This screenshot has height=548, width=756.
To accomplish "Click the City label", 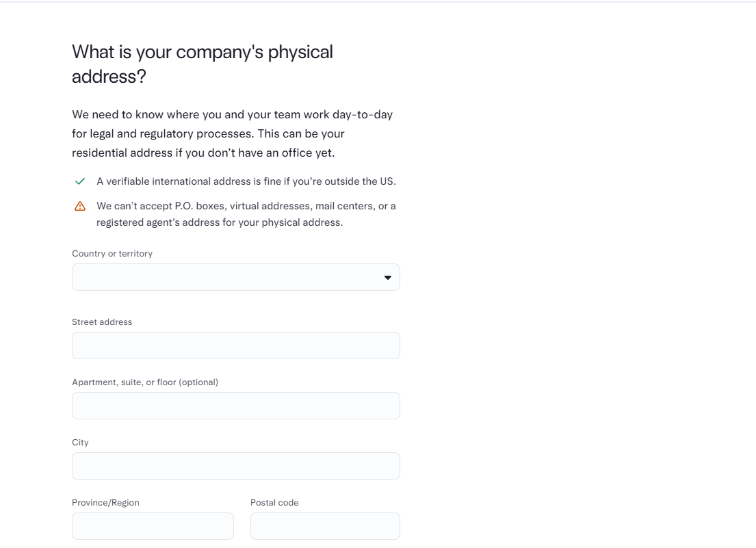I will 80,443.
